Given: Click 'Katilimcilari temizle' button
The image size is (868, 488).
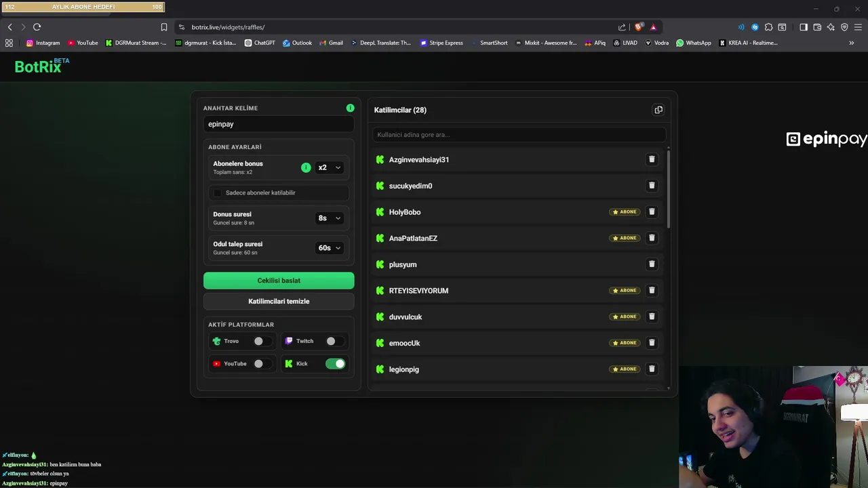Looking at the screenshot, I should coord(279,301).
